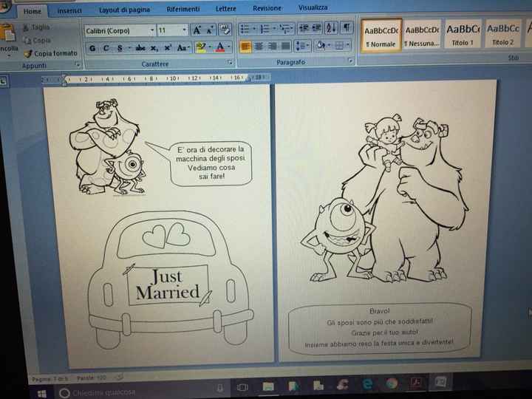
Task: Toggle underline (S) formatting
Action: (x=120, y=48)
